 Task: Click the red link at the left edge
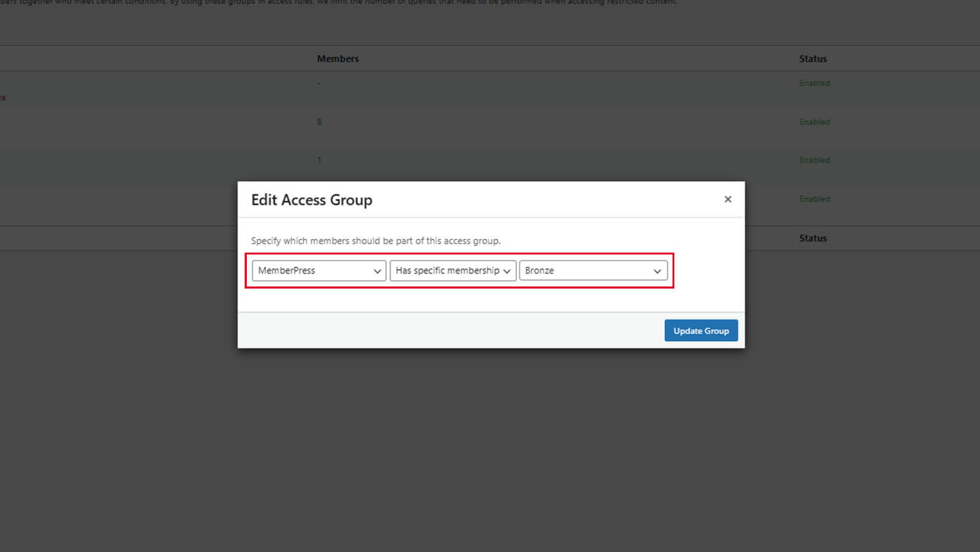coord(3,98)
